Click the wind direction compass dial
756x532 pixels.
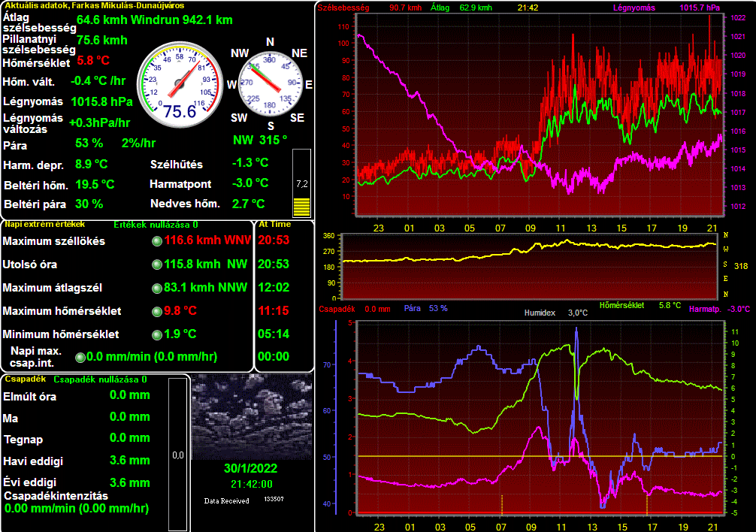tap(270, 82)
